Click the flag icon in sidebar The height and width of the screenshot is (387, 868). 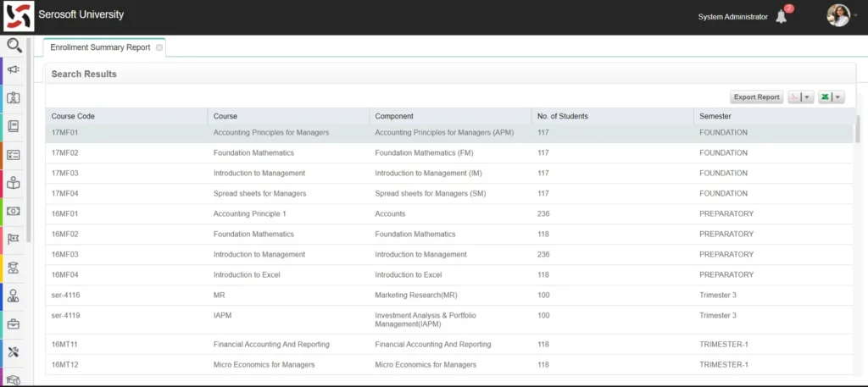[x=14, y=239]
